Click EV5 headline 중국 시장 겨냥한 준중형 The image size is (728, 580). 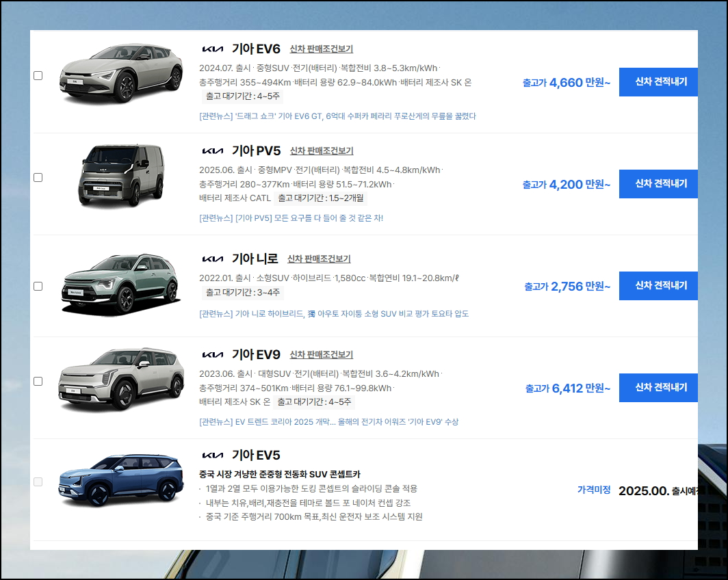(280, 474)
